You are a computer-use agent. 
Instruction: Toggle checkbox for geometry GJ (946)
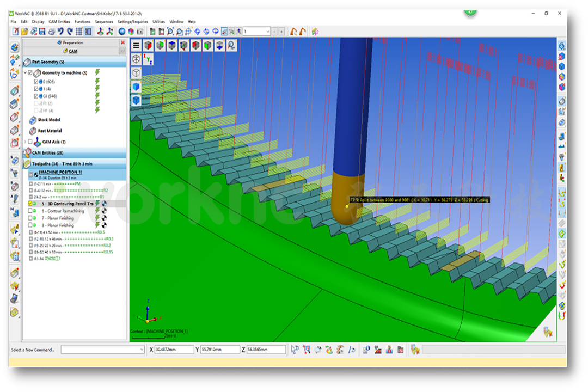(x=36, y=96)
